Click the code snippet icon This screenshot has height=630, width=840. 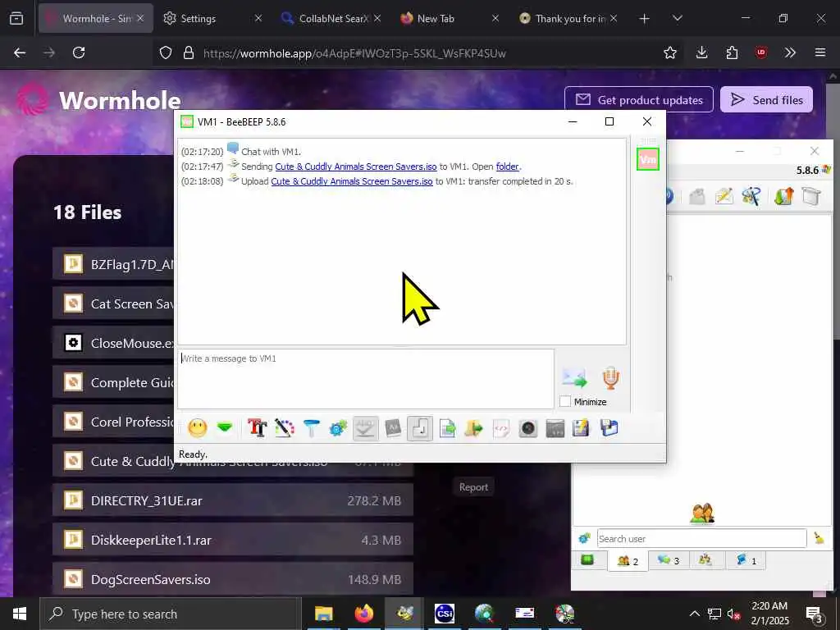click(501, 428)
